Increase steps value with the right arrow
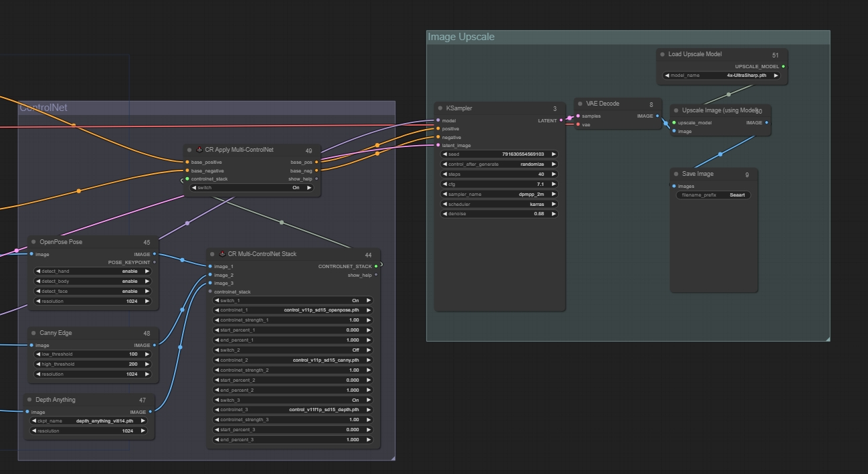868x474 pixels. pyautogui.click(x=553, y=174)
